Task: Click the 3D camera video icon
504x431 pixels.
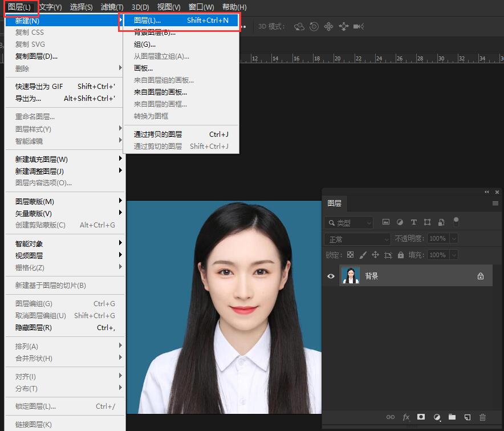Action: [x=359, y=26]
